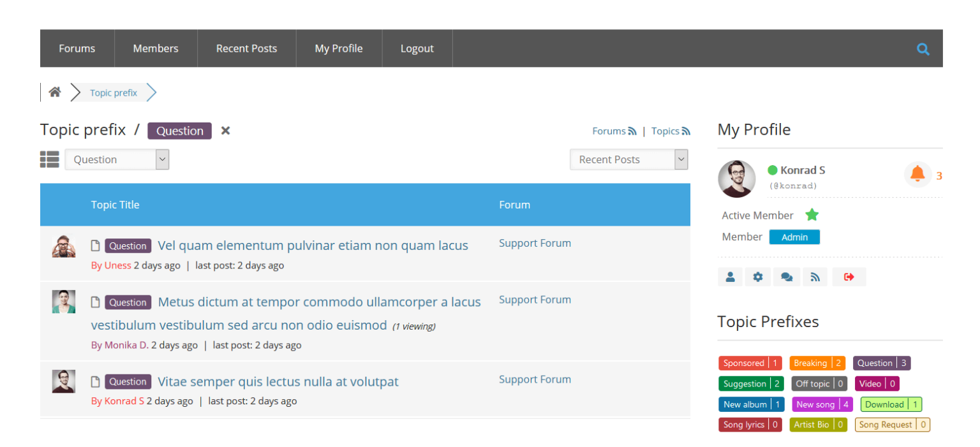Click the home icon in the breadcrumb
Image resolution: width=980 pixels, height=447 pixels.
55,91
